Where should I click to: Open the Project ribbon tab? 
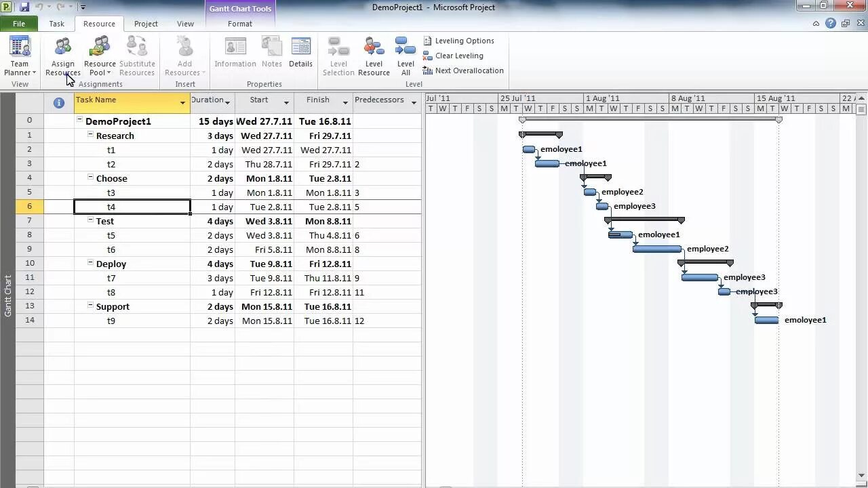click(146, 23)
